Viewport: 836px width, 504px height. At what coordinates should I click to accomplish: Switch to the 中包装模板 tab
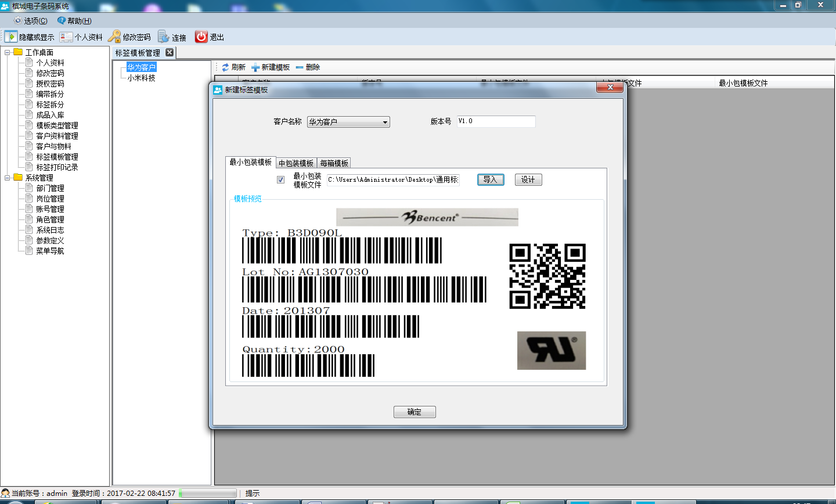296,163
